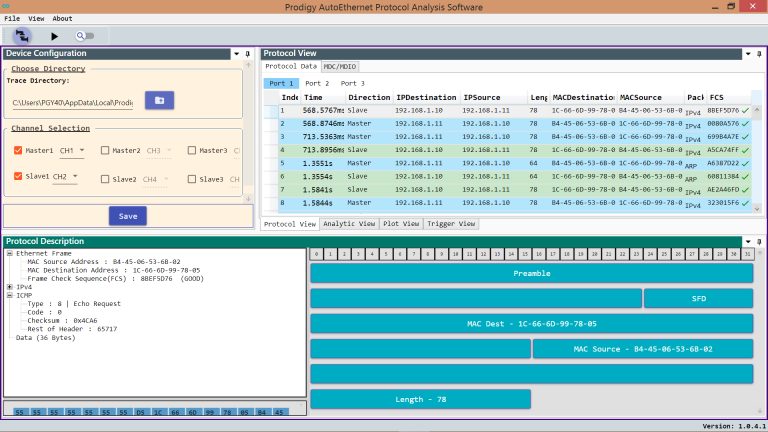Uncheck the Slave1 checkbox
This screenshot has height=432, width=768.
tap(18, 176)
